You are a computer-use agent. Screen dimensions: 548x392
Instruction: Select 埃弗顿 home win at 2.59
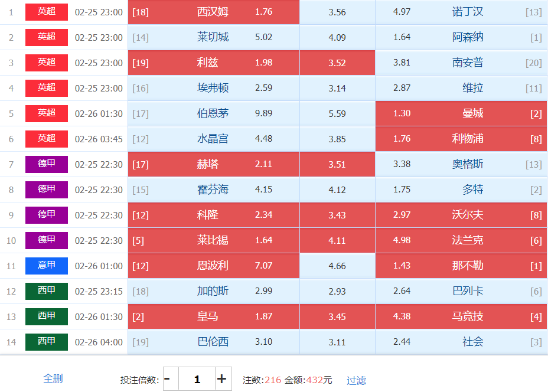pos(214,88)
